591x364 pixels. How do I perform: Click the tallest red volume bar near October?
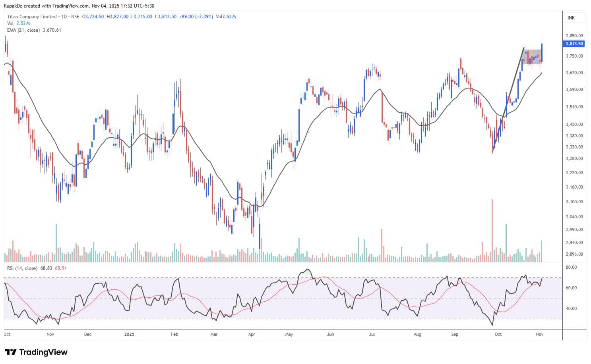coord(492,230)
